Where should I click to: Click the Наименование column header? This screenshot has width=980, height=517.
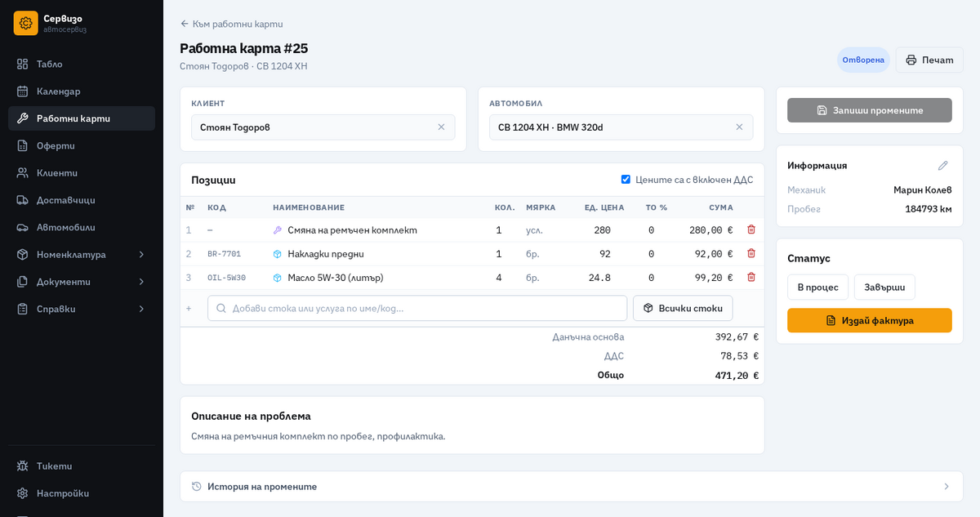(x=309, y=207)
